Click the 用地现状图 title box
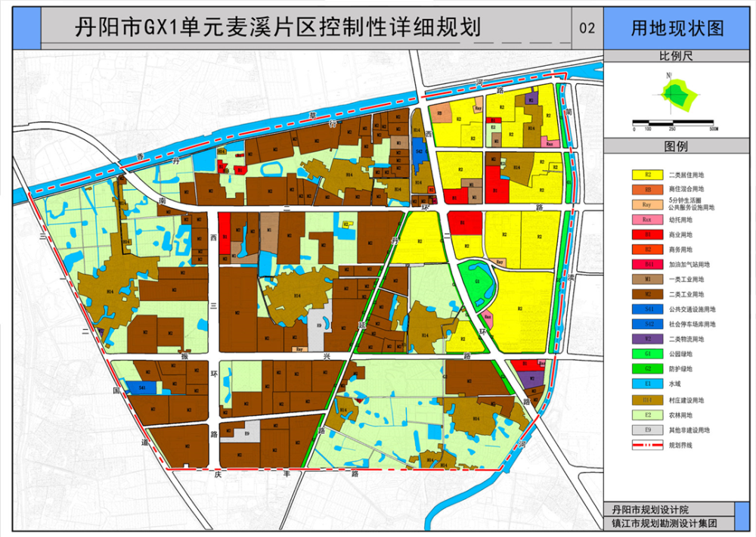Image resolution: width=756 pixels, height=537 pixels. point(677,29)
